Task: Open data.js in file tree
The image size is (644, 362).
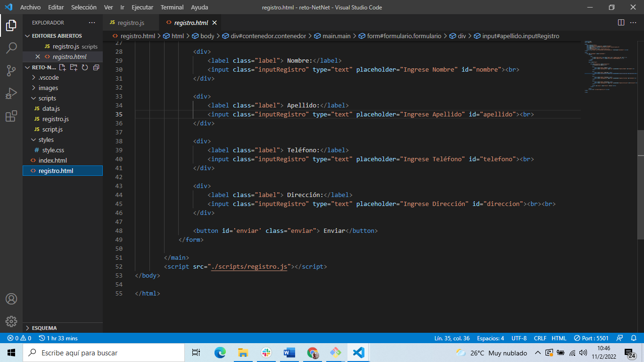Action: (63, 108)
